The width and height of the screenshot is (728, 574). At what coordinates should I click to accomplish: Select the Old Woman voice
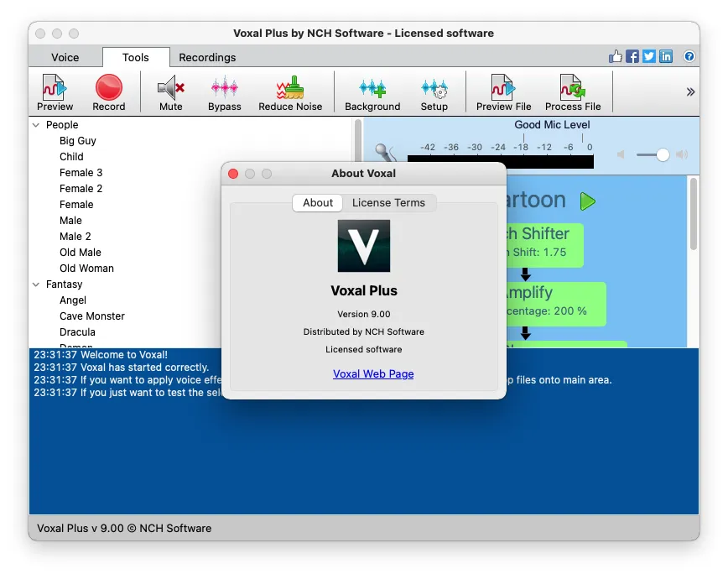point(86,269)
